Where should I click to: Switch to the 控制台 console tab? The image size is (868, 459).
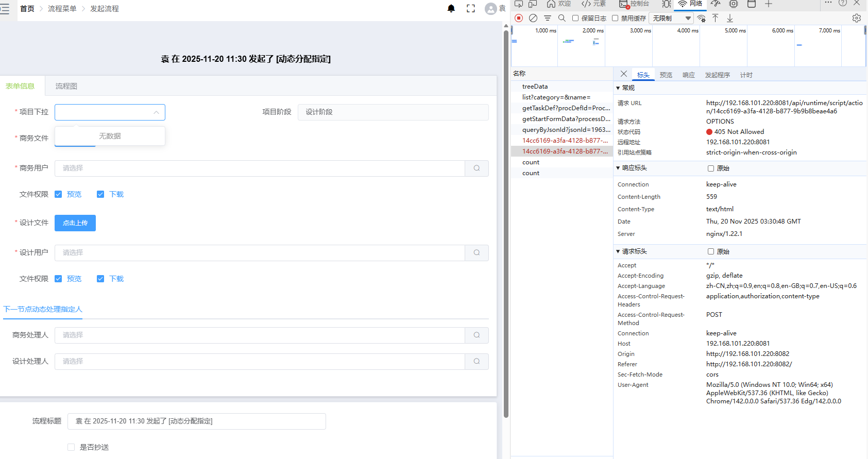point(634,4)
